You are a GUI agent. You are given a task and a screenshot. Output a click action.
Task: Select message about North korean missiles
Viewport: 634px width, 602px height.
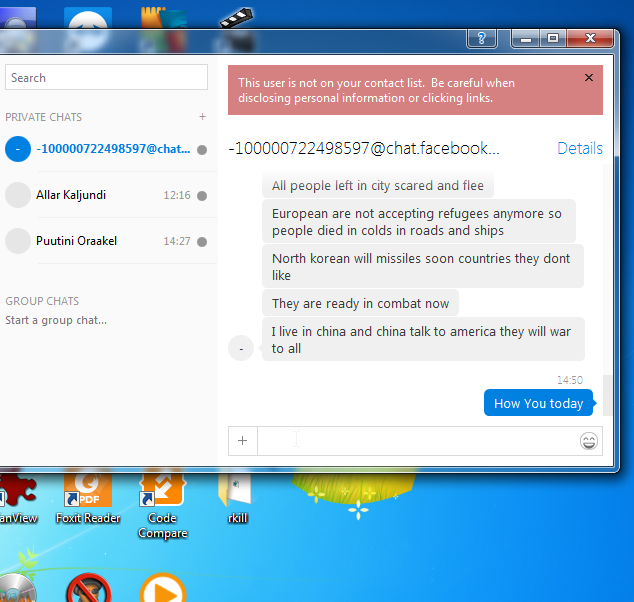[423, 266]
